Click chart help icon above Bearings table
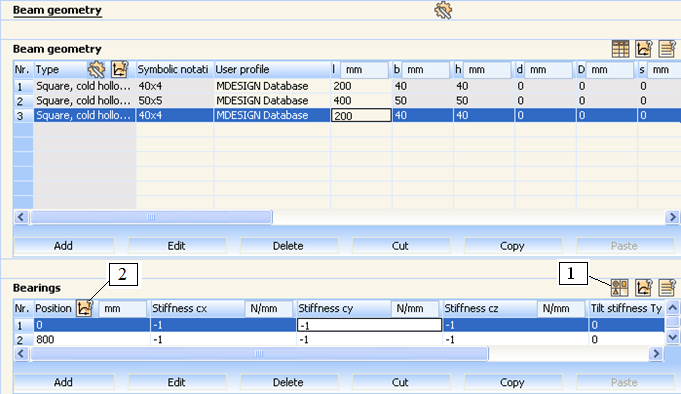The width and height of the screenshot is (681, 394). (x=644, y=288)
